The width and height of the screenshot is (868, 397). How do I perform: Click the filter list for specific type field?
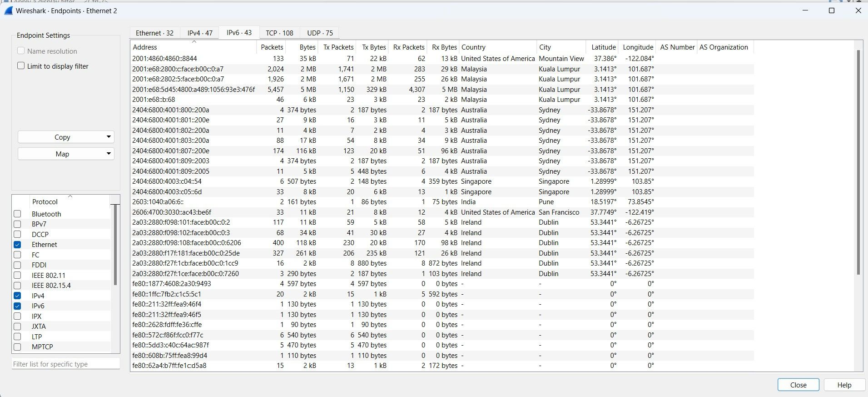[x=66, y=364]
